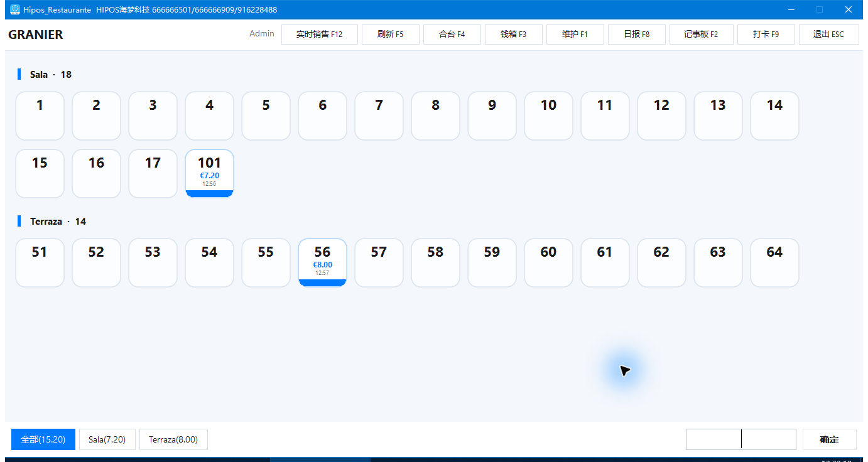Screen dimensions: 868x462
Task: Select Terraza table 52
Action: [x=97, y=263]
